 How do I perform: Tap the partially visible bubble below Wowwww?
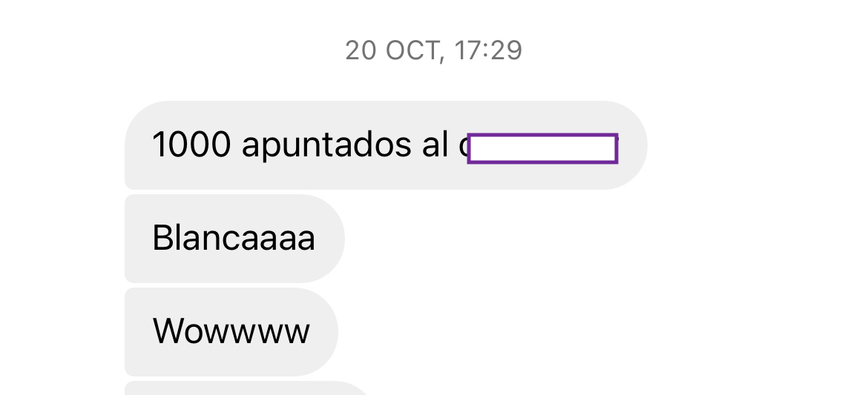246,388
